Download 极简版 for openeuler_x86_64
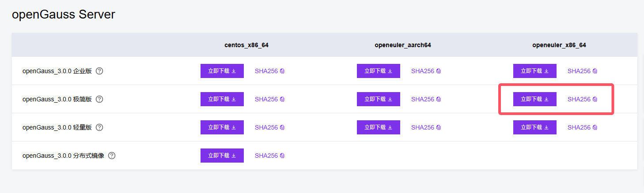Image resolution: width=644 pixels, height=193 pixels. click(534, 99)
